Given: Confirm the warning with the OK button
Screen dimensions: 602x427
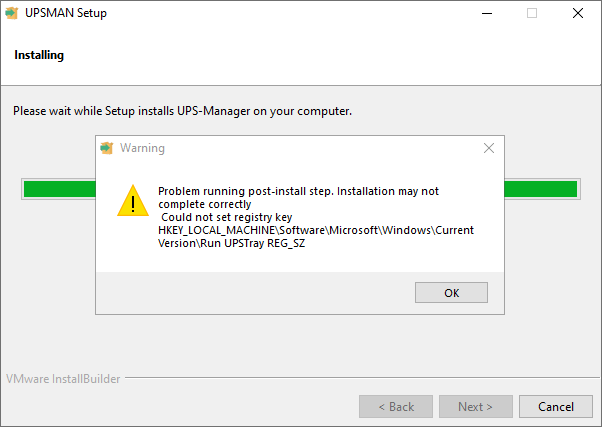Looking at the screenshot, I should click(452, 293).
